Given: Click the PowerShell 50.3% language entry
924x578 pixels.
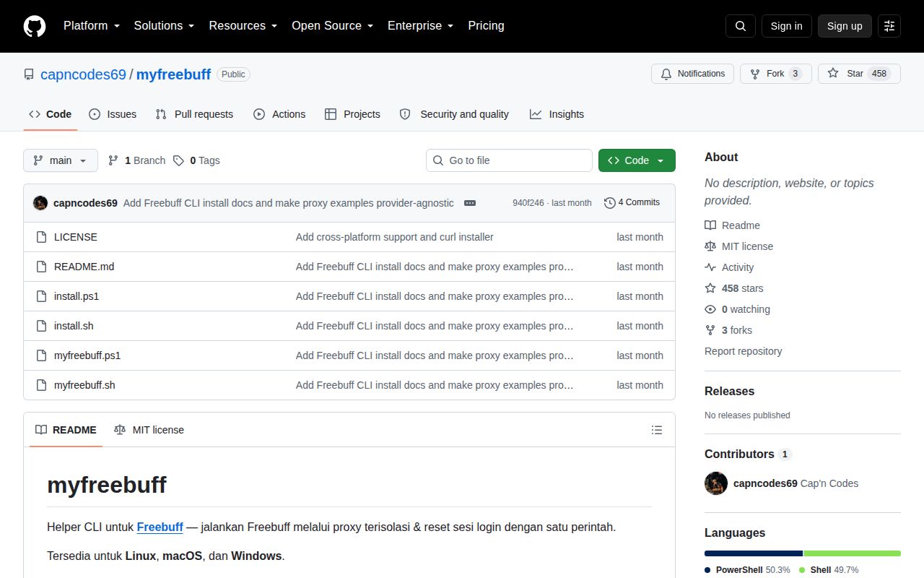Looking at the screenshot, I should point(748,570).
